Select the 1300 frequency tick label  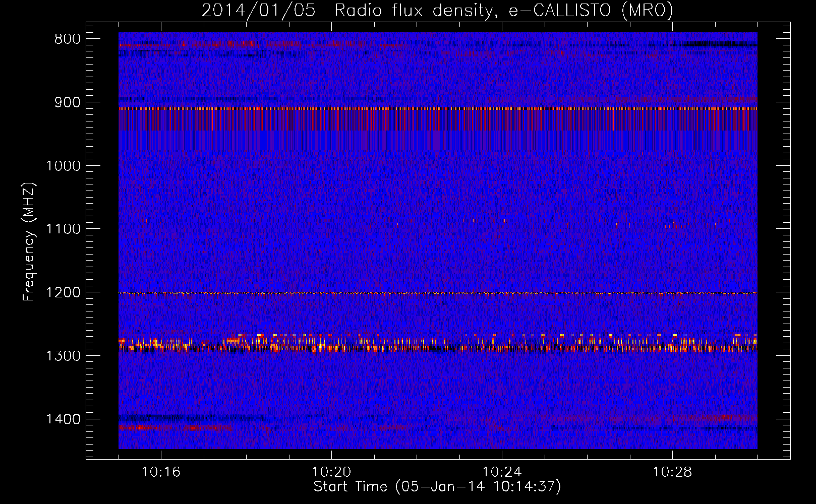[64, 356]
